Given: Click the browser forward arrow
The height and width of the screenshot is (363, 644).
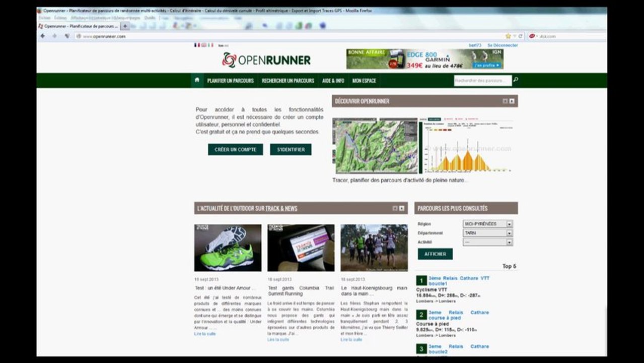Looking at the screenshot, I should pos(54,36).
